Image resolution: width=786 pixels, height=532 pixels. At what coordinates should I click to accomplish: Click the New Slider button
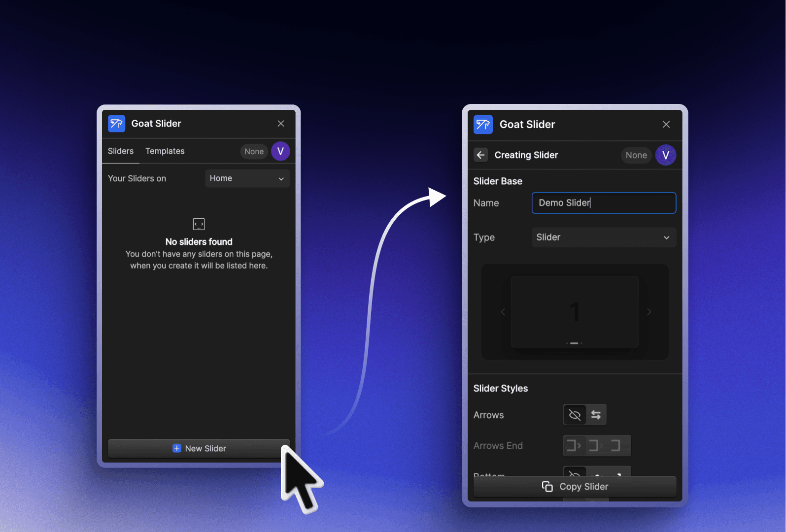tap(199, 449)
